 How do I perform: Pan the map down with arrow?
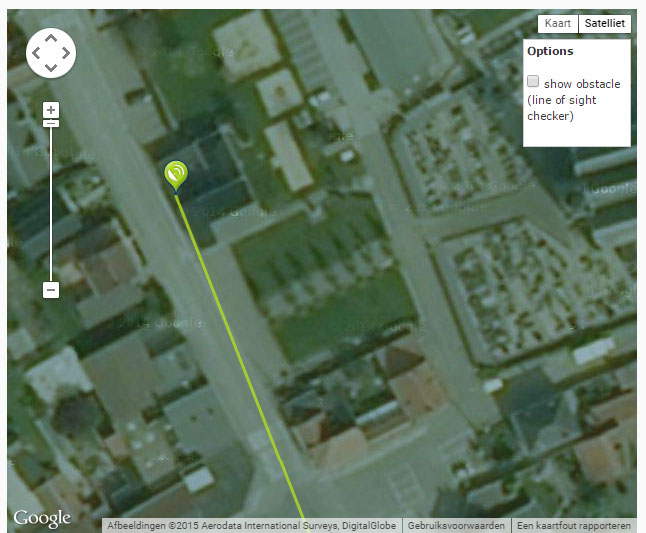(x=51, y=68)
